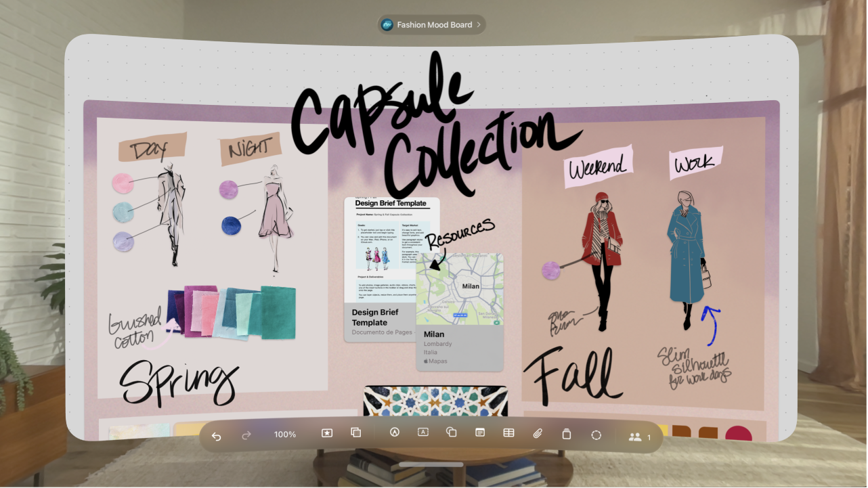Undo the last action in the toolbar
868x488 pixels.
[x=216, y=435]
